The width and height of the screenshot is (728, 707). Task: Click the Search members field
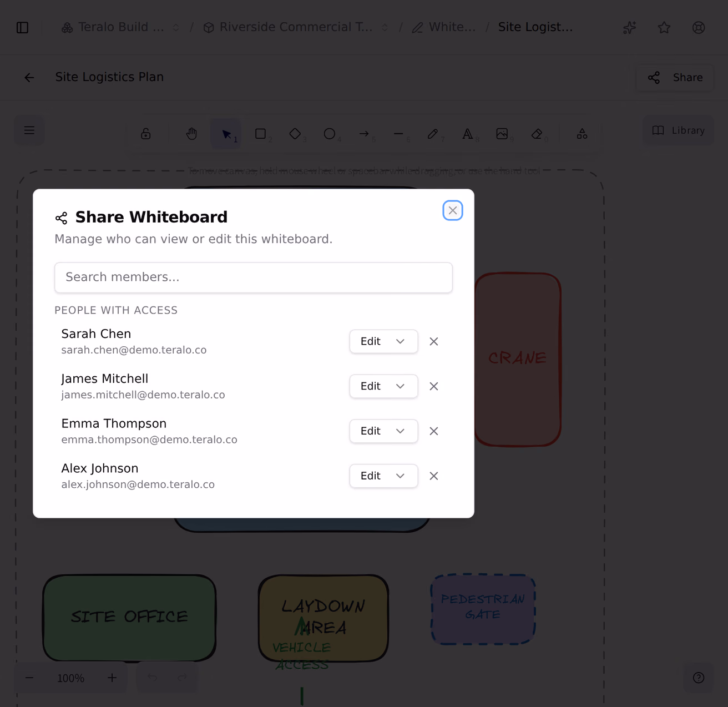pos(254,277)
